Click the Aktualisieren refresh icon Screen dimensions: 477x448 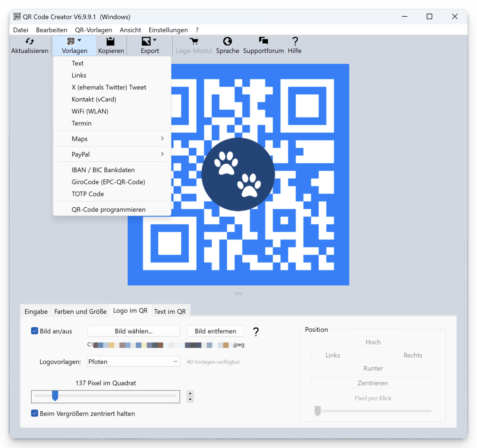pyautogui.click(x=30, y=41)
